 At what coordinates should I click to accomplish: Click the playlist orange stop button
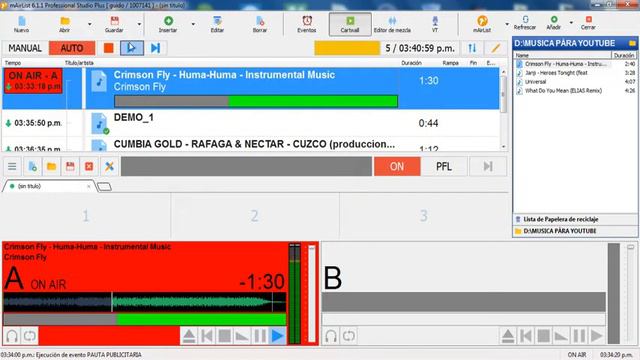pos(109,48)
